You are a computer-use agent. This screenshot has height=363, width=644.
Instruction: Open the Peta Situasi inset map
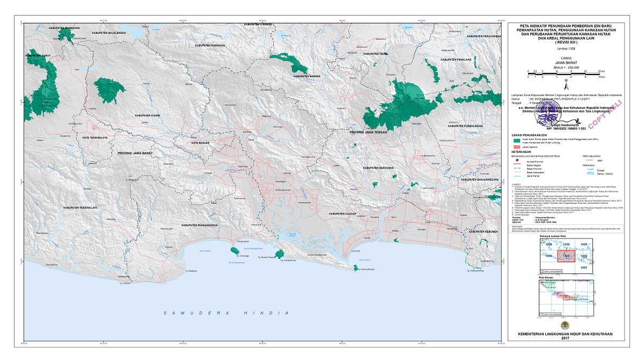coord(566,298)
